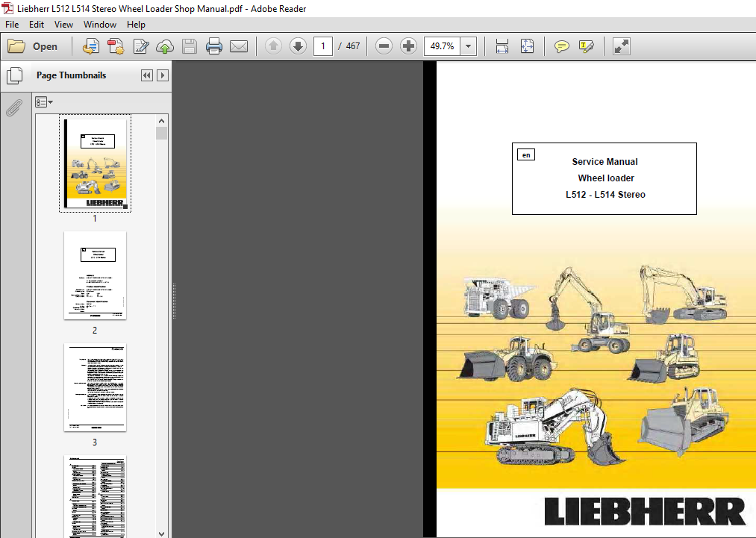Open a file with the Open button

coord(32,46)
